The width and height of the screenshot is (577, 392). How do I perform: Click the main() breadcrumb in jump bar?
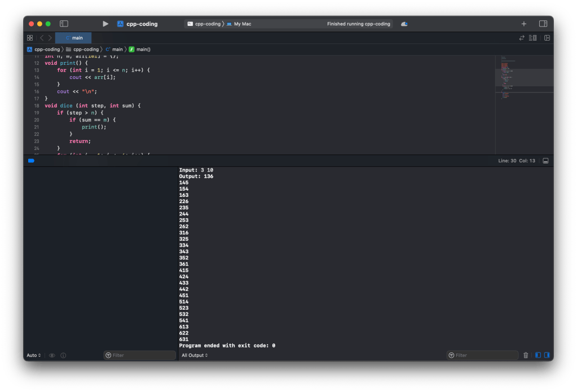pyautogui.click(x=140, y=50)
